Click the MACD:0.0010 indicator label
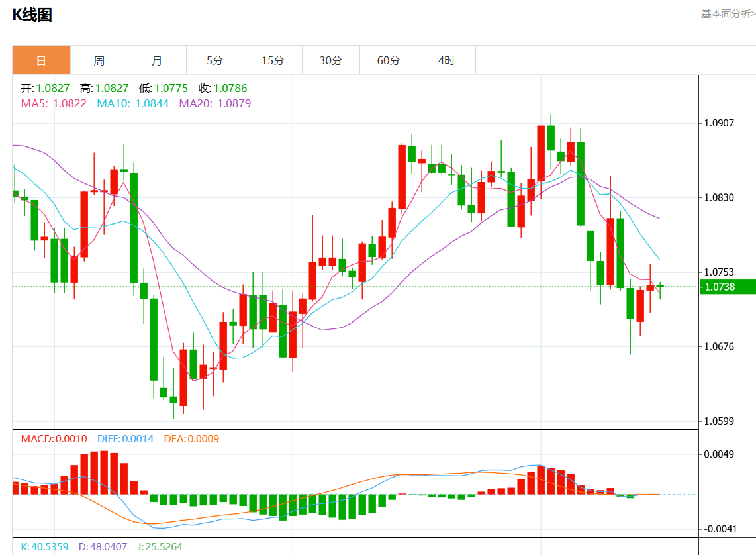Image resolution: width=756 pixels, height=555 pixels. click(x=54, y=439)
